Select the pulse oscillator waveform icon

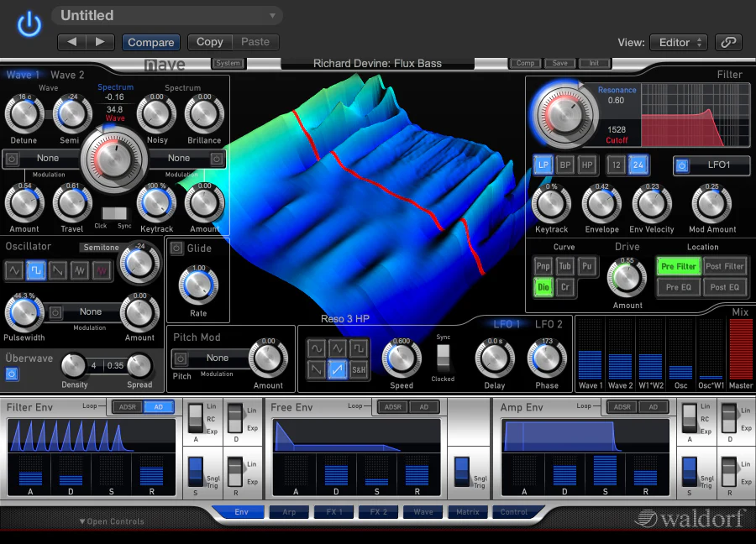35,270
